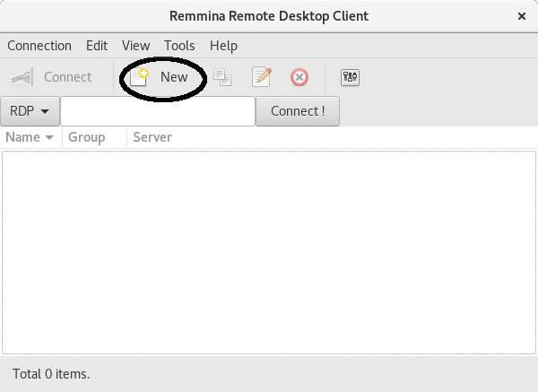Click the Copy profile icon
The width and height of the screenshot is (538, 392).
coord(222,77)
